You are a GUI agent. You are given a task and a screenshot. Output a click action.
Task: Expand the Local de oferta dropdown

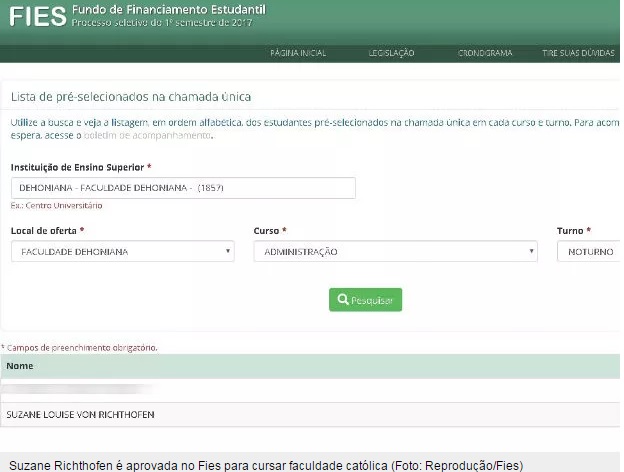[x=123, y=252]
